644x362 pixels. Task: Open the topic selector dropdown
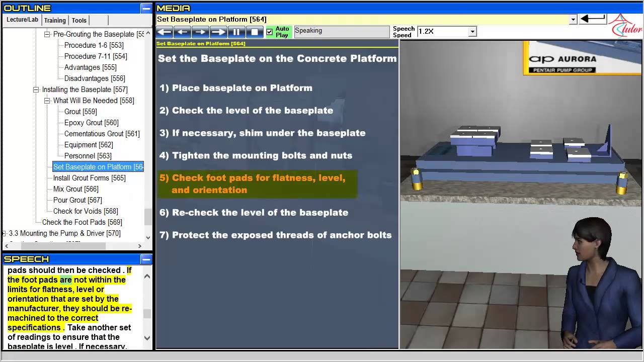coord(573,20)
